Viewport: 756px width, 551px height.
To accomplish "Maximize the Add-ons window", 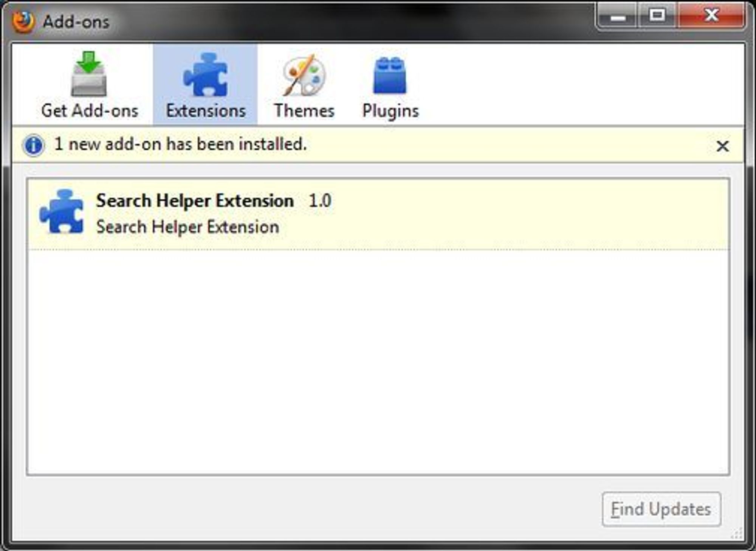I will [x=657, y=16].
